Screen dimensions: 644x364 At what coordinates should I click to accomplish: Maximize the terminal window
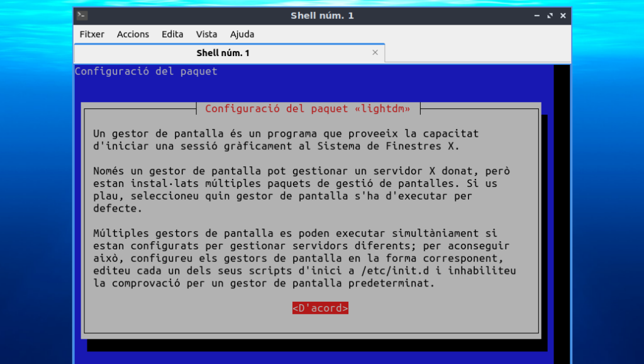pyautogui.click(x=550, y=16)
